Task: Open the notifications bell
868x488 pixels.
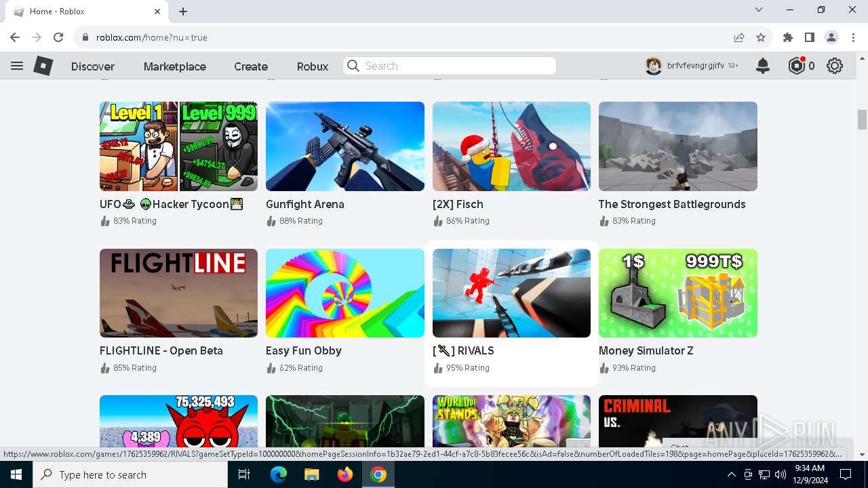Action: 763,66
